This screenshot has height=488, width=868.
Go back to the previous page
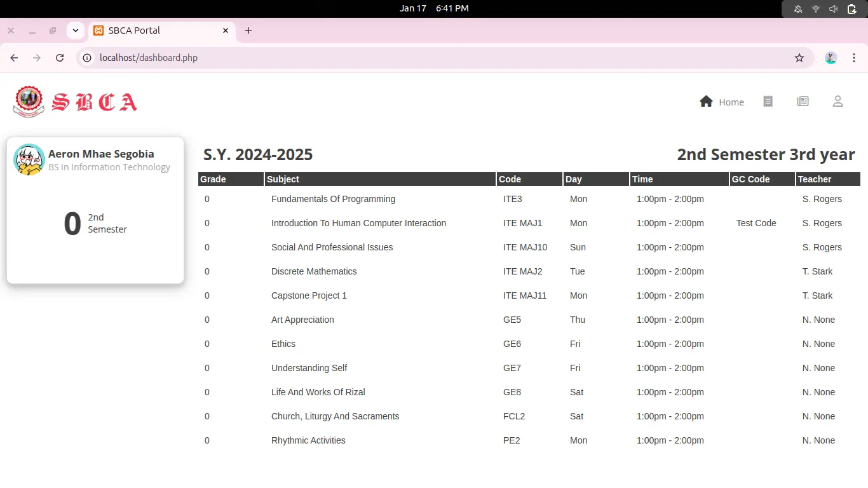click(14, 58)
